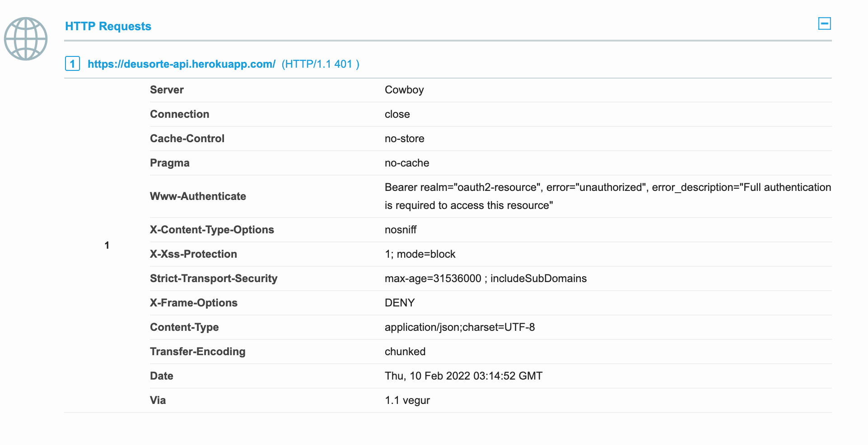Click the Cache-Control header label
Image resolution: width=868 pixels, height=445 pixels.
187,139
